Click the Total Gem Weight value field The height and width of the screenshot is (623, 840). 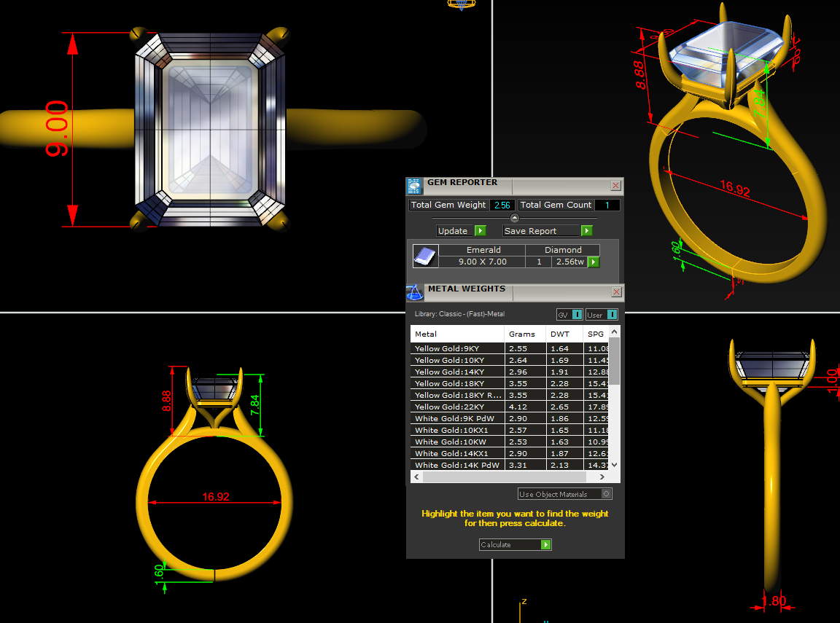(x=502, y=205)
